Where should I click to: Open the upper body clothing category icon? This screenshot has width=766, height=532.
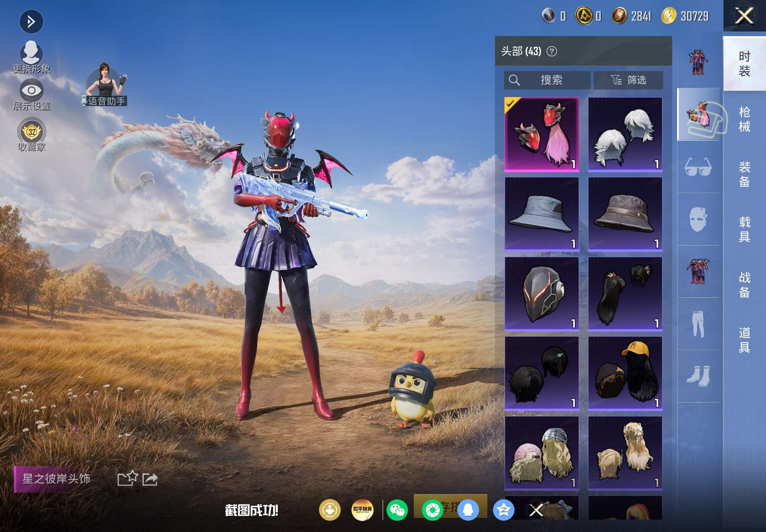698,271
